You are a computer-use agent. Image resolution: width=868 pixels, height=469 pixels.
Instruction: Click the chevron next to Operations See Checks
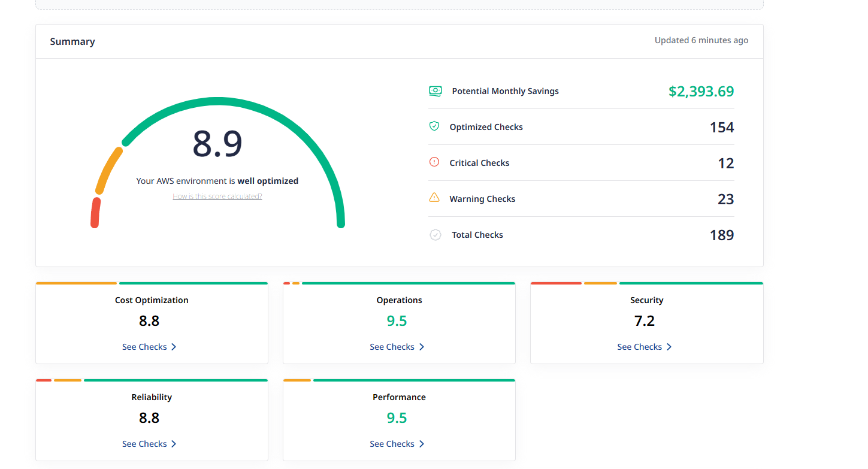coord(422,347)
